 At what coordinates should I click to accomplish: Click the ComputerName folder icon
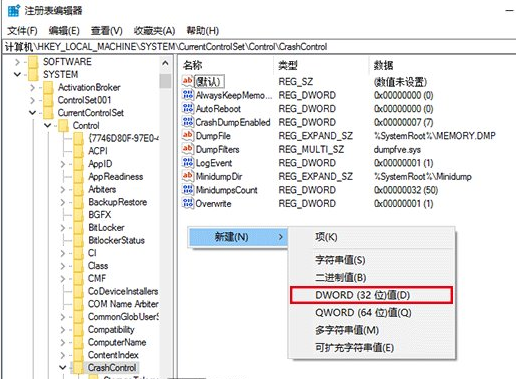(79, 342)
